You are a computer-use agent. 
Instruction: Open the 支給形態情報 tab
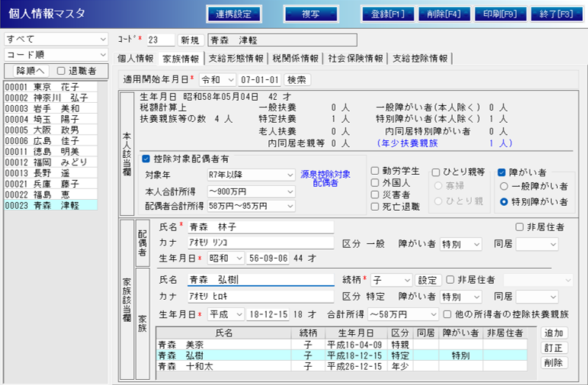coord(236,59)
